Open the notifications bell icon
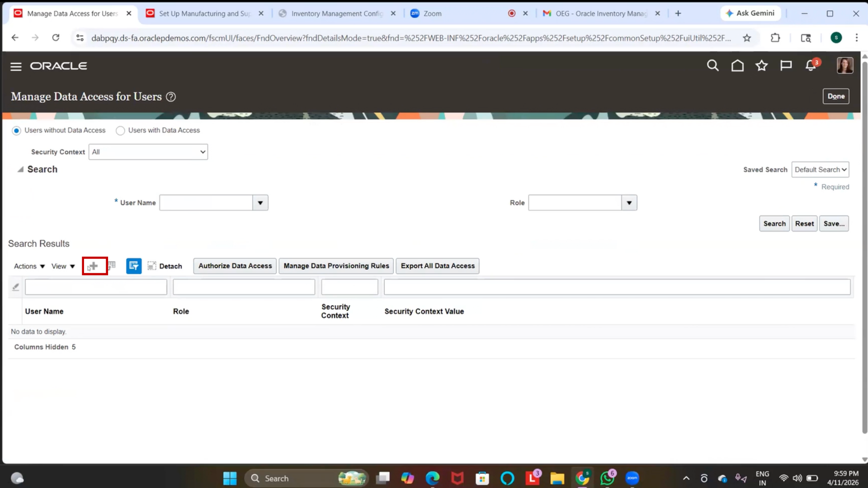Viewport: 868px width, 488px height. coord(811,66)
